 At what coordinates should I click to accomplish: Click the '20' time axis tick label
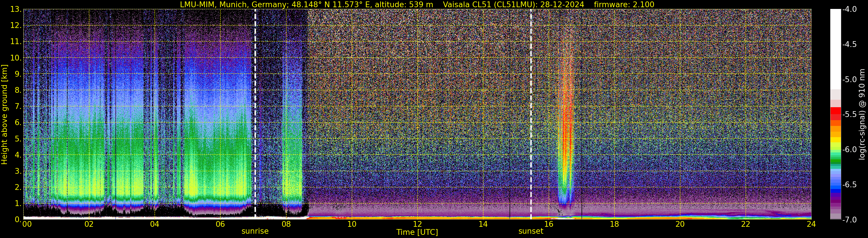point(680,224)
